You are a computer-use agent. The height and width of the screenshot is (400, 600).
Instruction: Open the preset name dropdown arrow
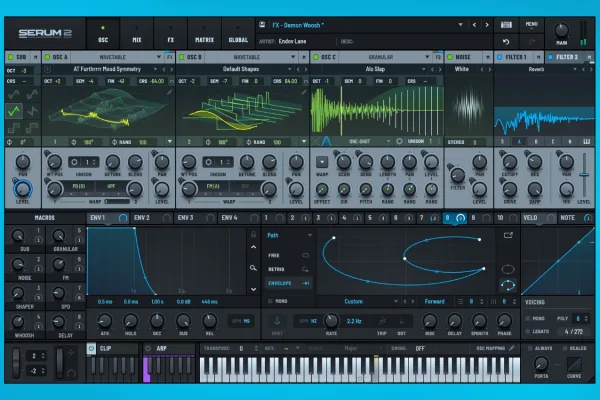[x=460, y=25]
